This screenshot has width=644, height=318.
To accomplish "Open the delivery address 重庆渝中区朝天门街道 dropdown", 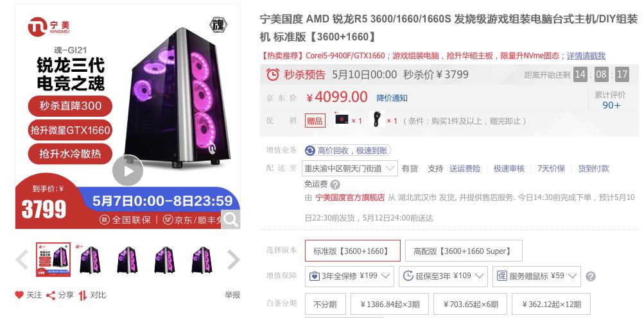I will pyautogui.click(x=350, y=168).
